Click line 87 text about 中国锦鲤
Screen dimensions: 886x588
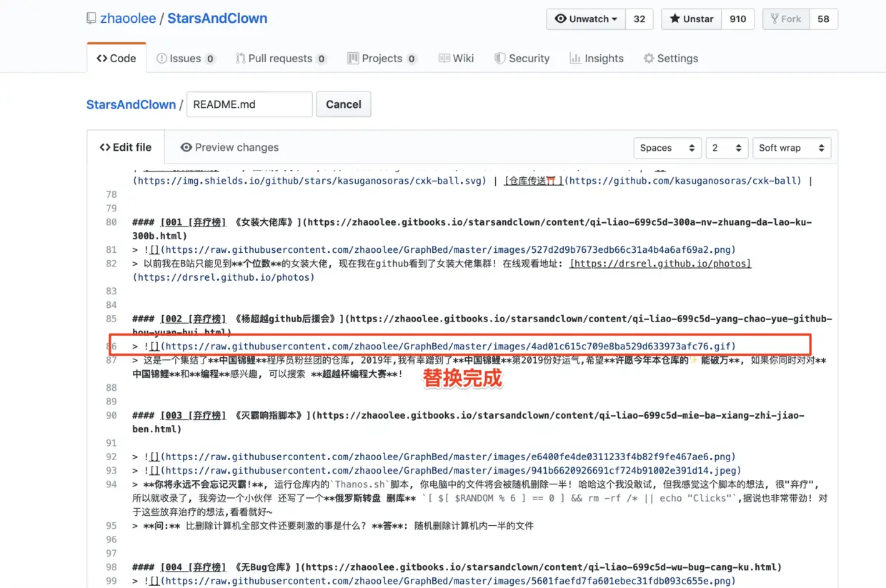479,367
